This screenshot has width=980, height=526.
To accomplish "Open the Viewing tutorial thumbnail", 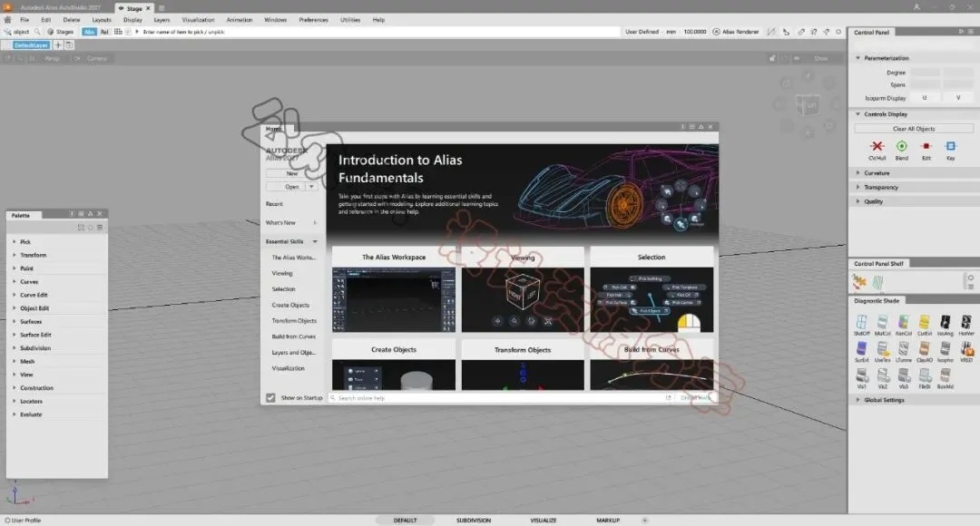I will tap(523, 300).
